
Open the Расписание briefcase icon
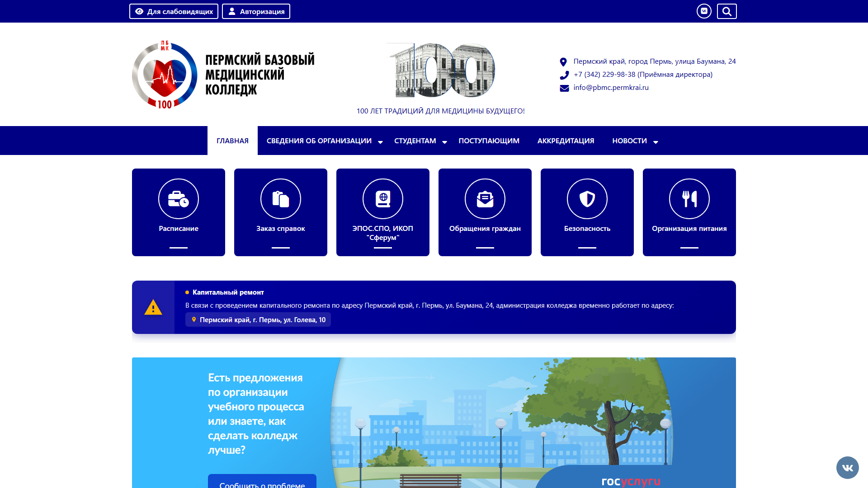click(179, 199)
